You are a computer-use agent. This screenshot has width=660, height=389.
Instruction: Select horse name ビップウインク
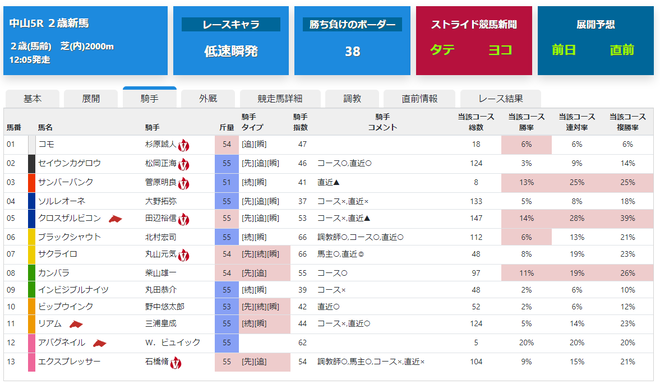(66, 306)
